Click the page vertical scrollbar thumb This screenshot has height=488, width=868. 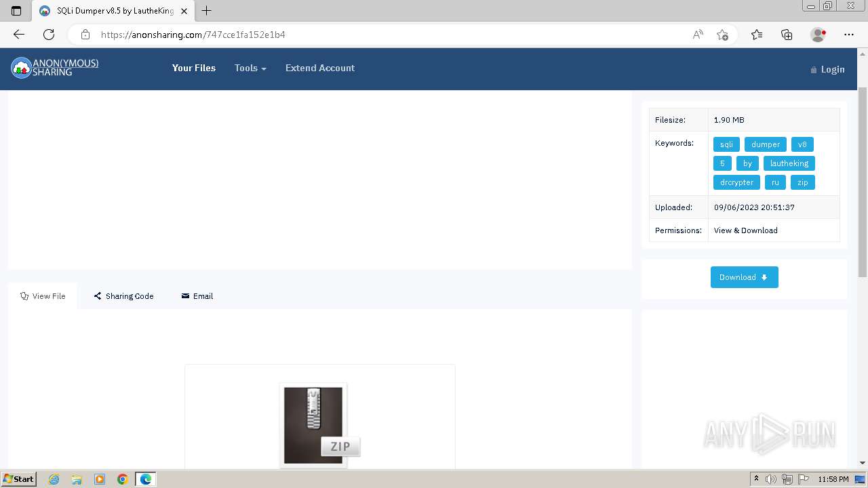coord(863,182)
